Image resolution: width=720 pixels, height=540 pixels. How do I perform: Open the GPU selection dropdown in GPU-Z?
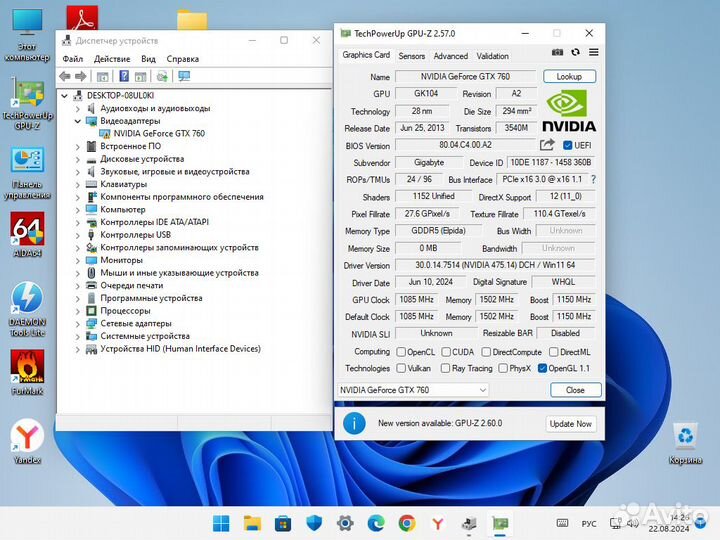click(413, 390)
